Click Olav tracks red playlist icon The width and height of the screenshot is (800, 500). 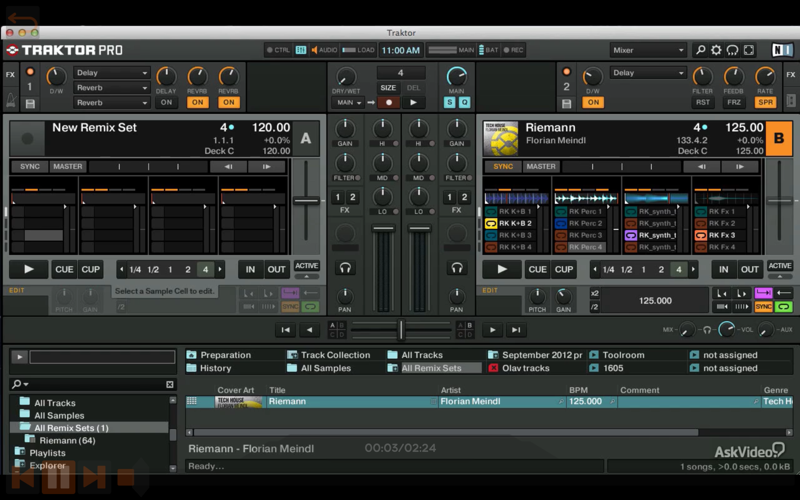(x=493, y=368)
